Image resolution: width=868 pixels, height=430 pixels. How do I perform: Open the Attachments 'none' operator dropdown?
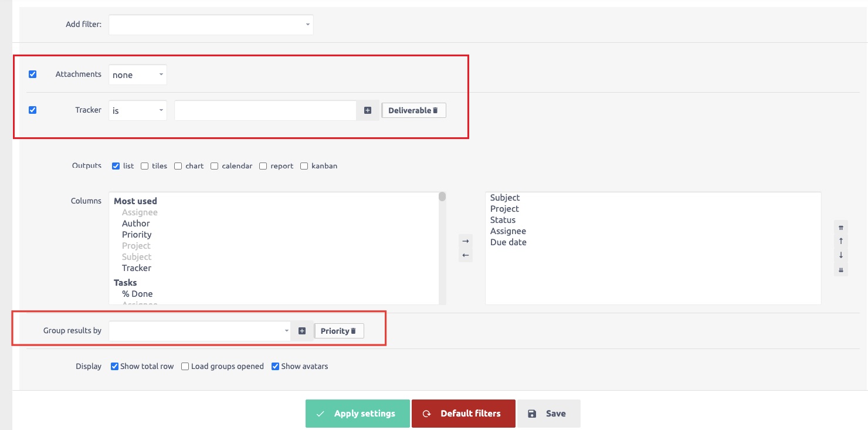coord(138,75)
